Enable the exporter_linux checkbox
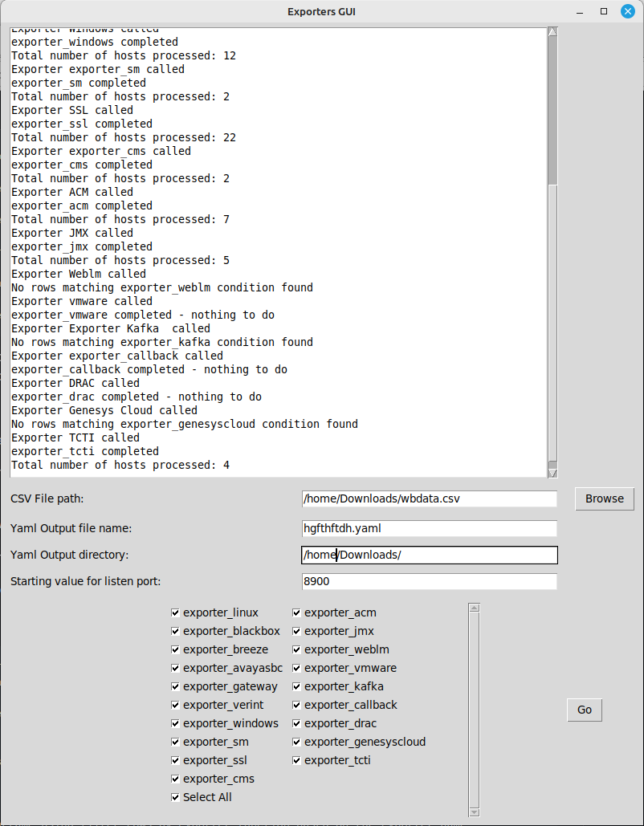 tap(175, 612)
